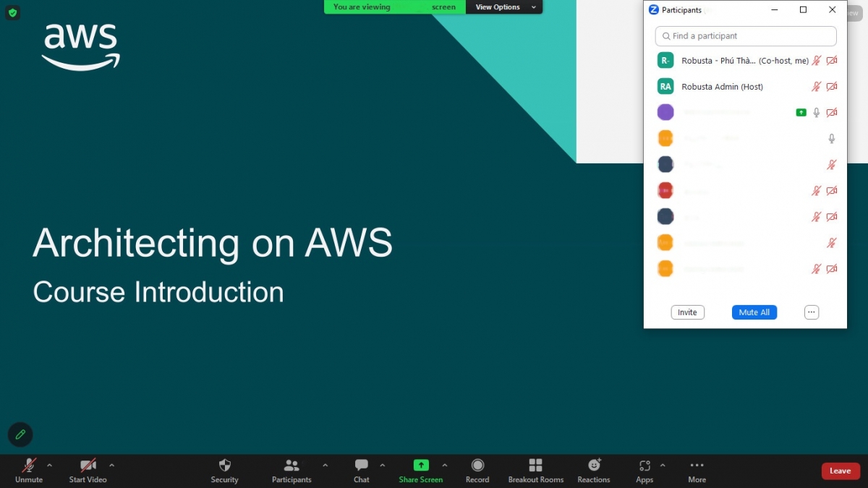Maximize the Participants window
Viewport: 868px width, 488px height.
pyautogui.click(x=803, y=10)
